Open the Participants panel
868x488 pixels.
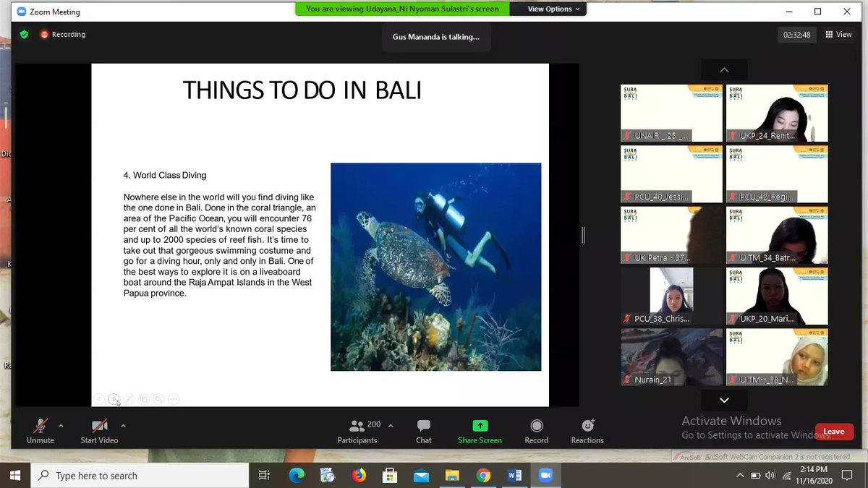click(x=357, y=432)
